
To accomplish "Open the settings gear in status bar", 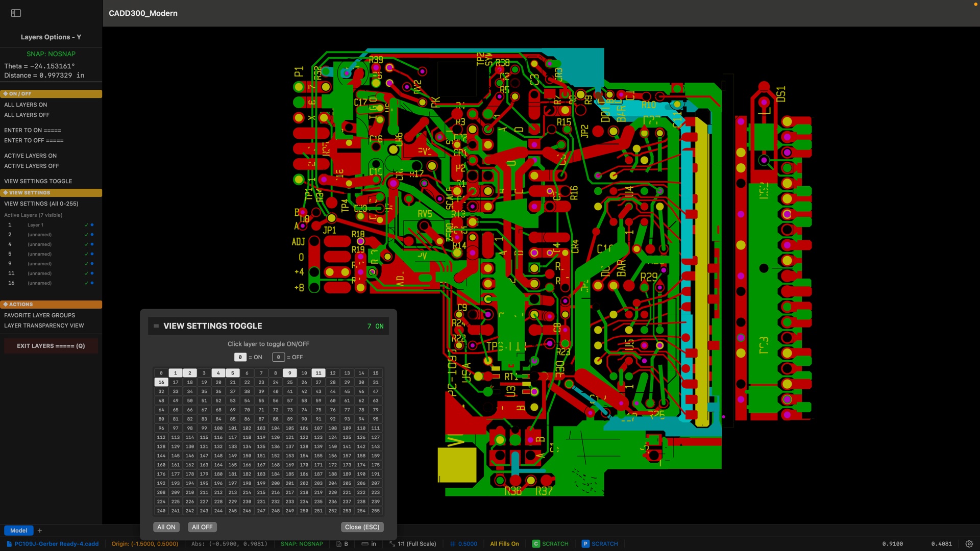I will 969,544.
